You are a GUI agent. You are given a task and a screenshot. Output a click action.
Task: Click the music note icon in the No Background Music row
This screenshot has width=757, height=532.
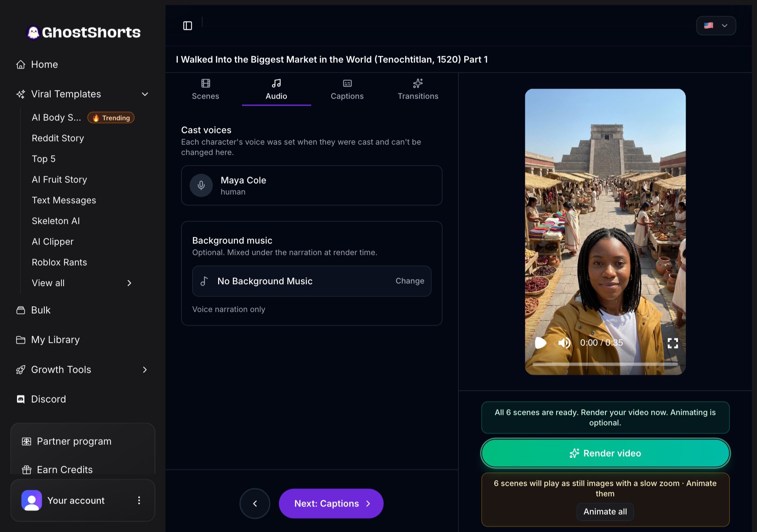[x=204, y=281]
